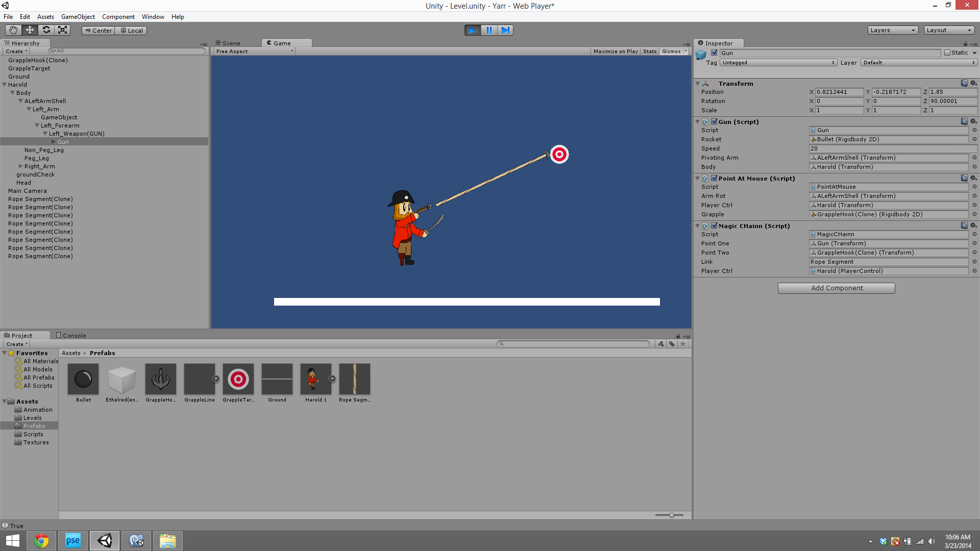Open the Layers dropdown

892,30
